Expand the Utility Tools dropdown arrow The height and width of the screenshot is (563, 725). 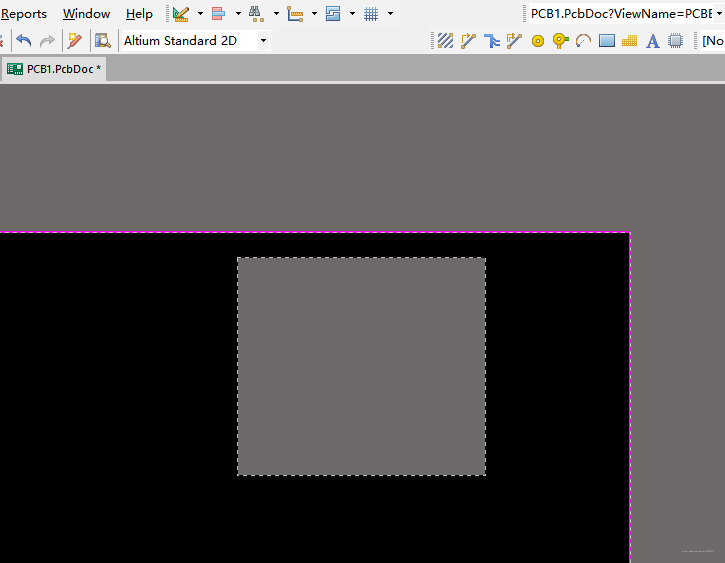[200, 14]
